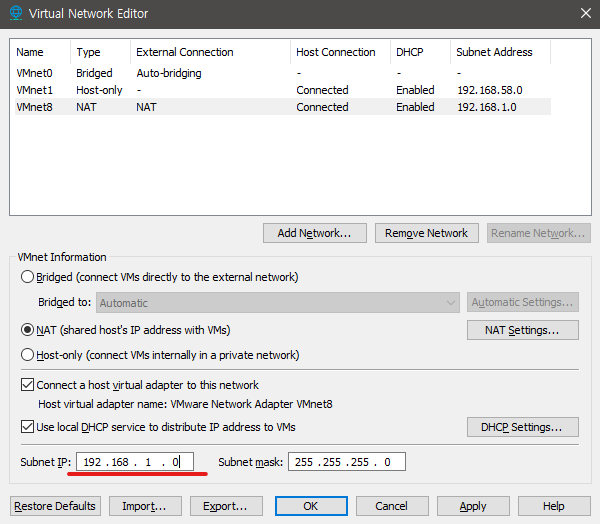Select the Host-only radio button
600x524 pixels.
[27, 355]
